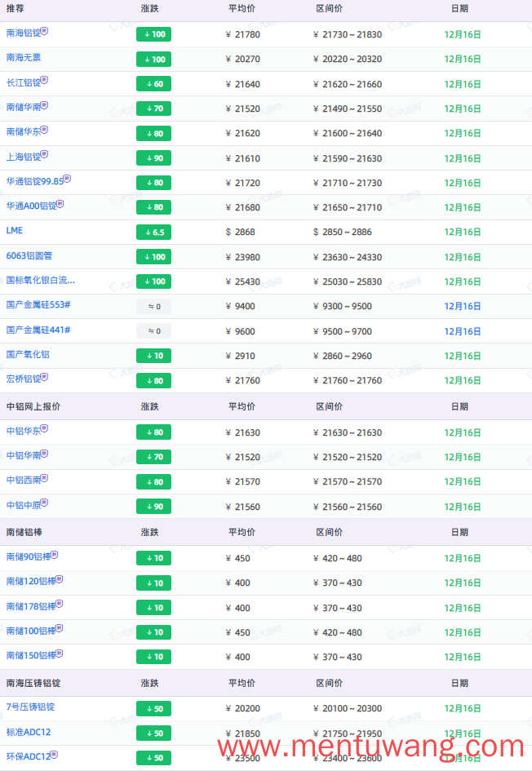Open the 南储150铝棒 link

(x=31, y=657)
